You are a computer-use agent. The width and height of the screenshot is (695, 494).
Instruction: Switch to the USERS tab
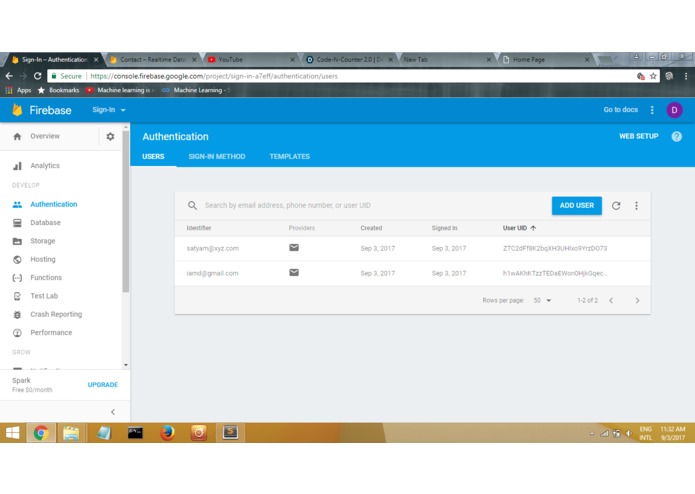153,156
